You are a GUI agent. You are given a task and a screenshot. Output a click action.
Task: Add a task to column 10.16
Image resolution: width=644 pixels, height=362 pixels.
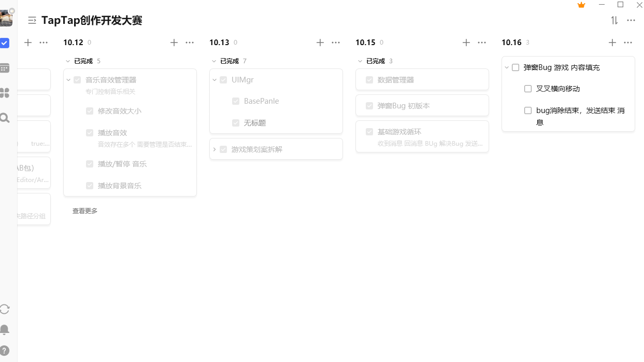coord(612,43)
